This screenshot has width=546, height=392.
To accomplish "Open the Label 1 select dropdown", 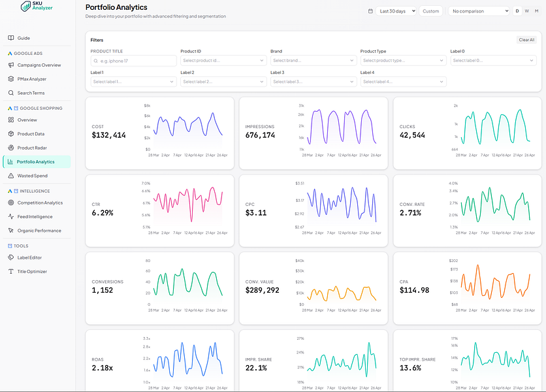I will click(133, 82).
